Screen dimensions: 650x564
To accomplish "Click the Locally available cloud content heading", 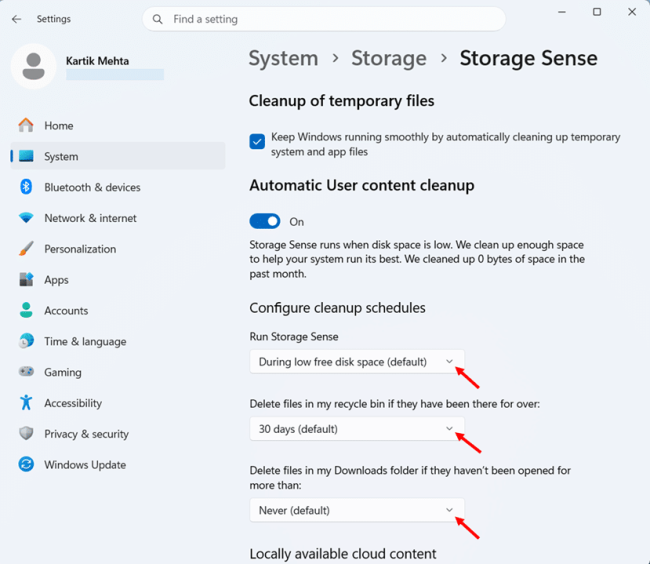I will click(343, 554).
